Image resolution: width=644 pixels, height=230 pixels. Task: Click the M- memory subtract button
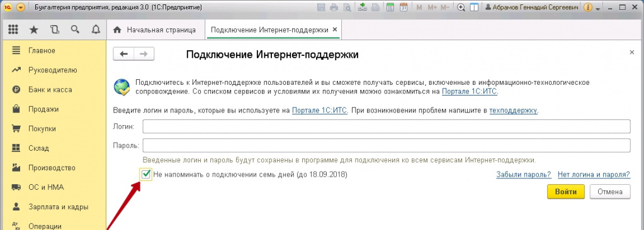tap(445, 8)
